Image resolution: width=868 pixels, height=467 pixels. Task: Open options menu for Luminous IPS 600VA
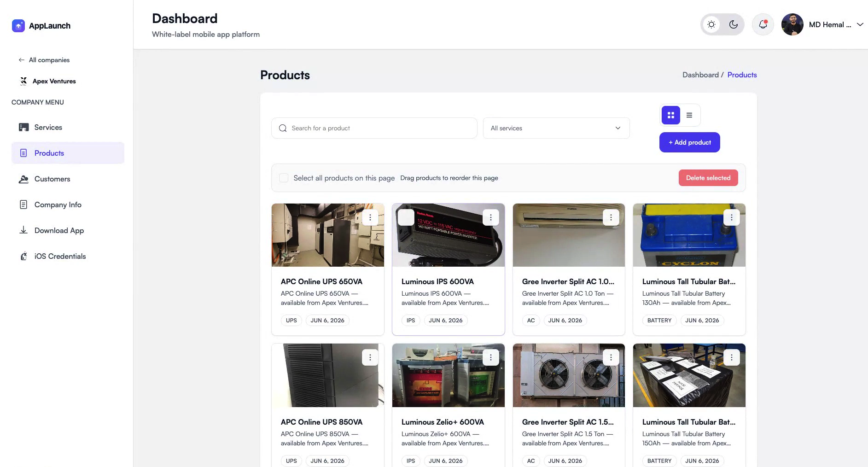click(491, 217)
